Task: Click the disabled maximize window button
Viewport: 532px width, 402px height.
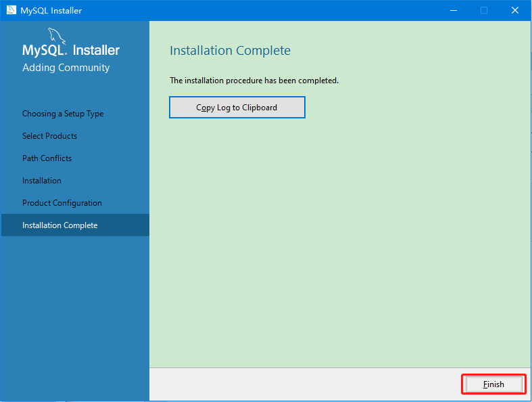Action: [x=484, y=11]
